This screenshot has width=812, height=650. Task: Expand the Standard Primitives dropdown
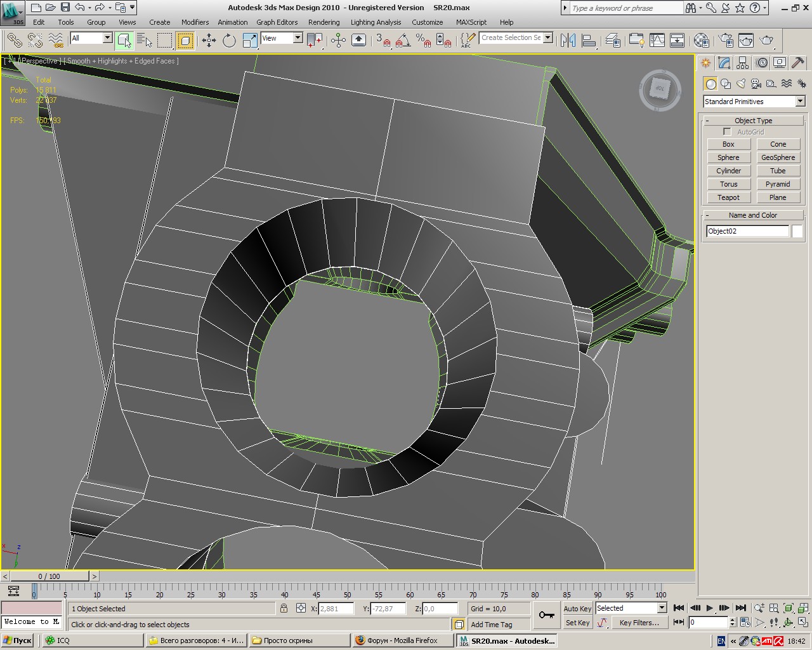tap(800, 102)
